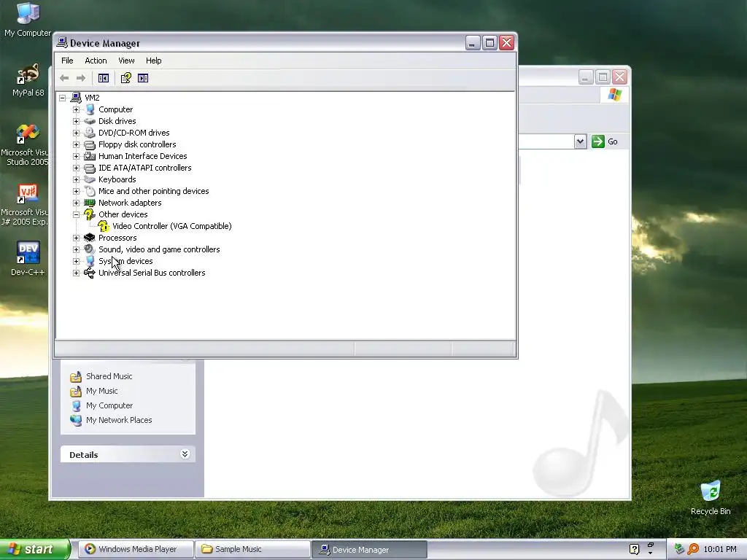Open the My Computer desktop icon
747x560 pixels.
(28, 20)
